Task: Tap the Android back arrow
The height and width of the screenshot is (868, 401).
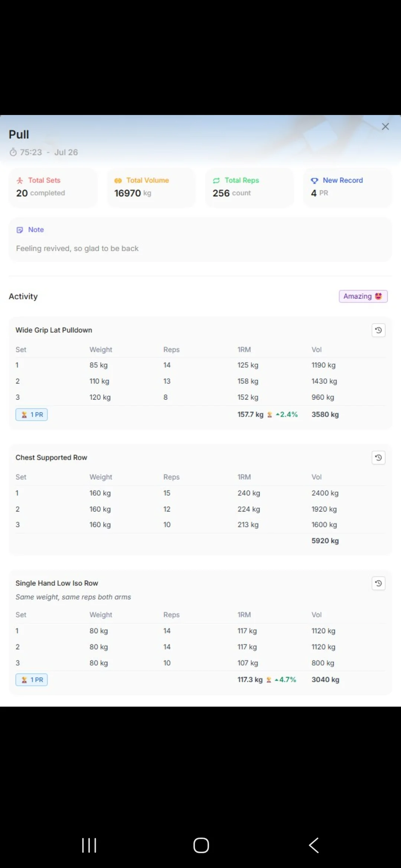Action: tap(314, 845)
